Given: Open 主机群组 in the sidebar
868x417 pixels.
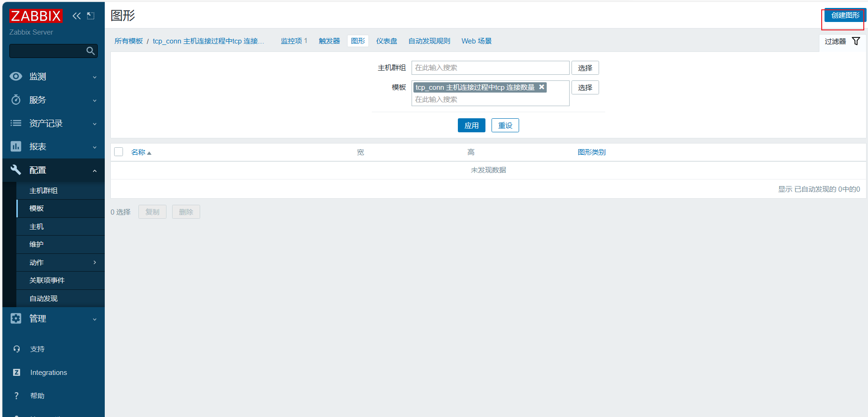Looking at the screenshot, I should [60, 190].
